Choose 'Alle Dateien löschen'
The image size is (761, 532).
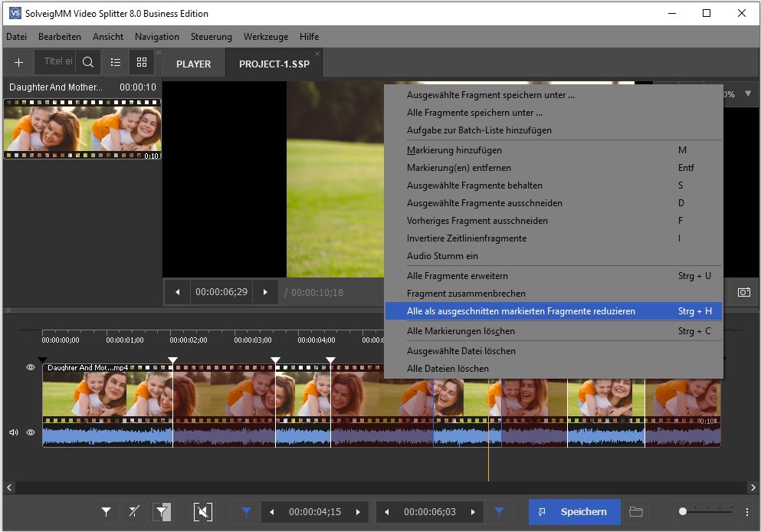[x=553, y=369]
